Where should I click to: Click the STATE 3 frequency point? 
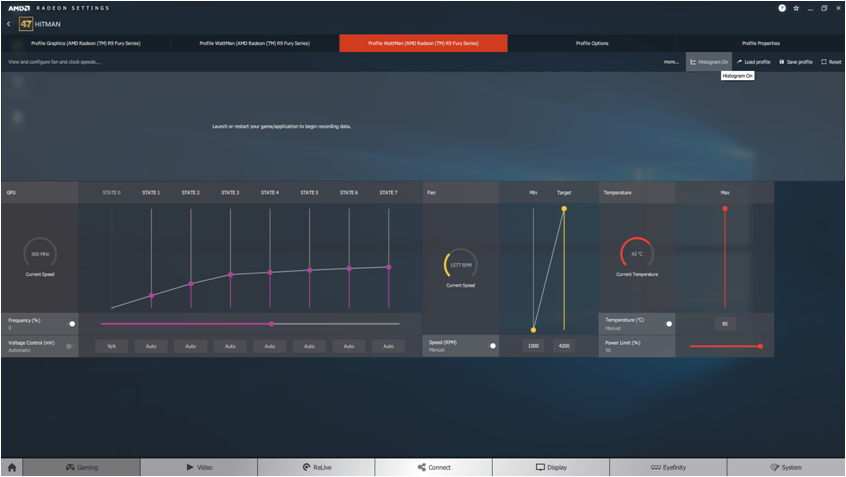[x=230, y=275]
